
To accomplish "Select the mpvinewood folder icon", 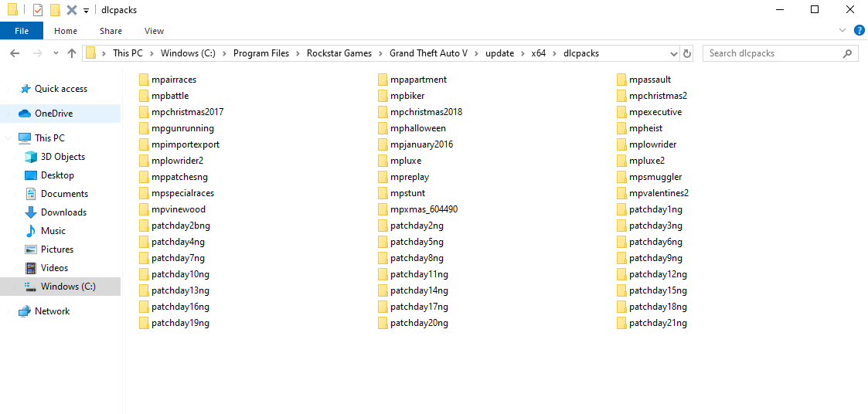I will tap(144, 209).
